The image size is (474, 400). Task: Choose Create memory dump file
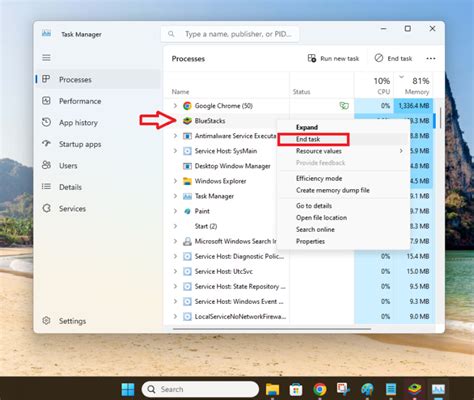tap(343, 190)
